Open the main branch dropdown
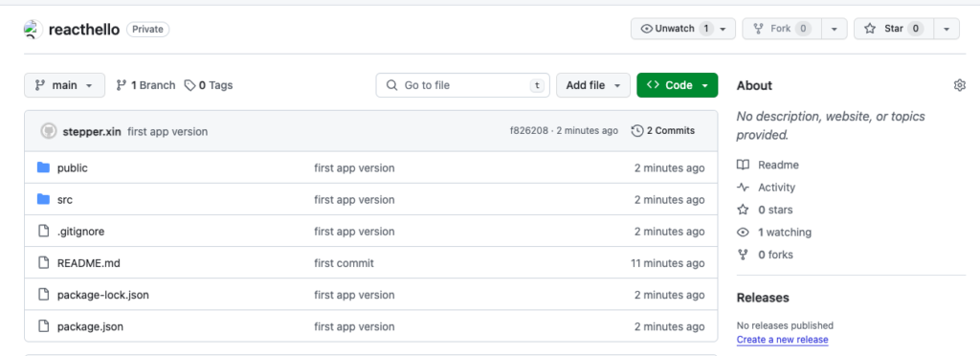 64,85
